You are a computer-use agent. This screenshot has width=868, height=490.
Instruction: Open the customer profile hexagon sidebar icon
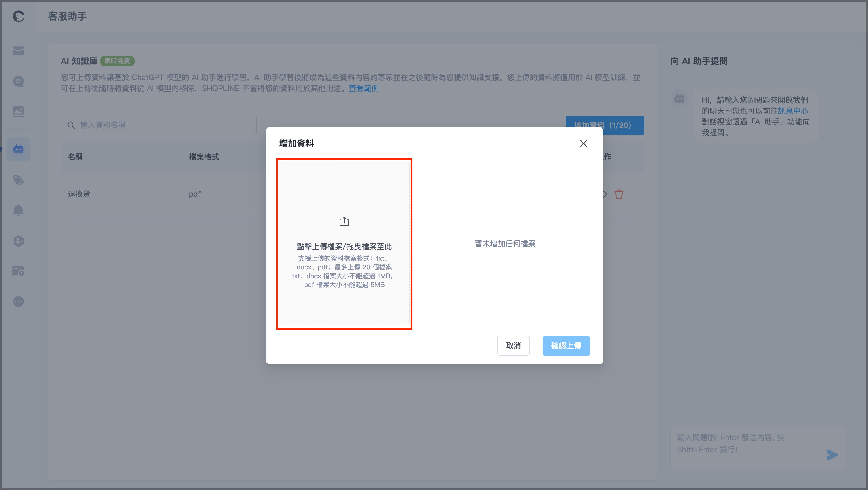coord(18,241)
